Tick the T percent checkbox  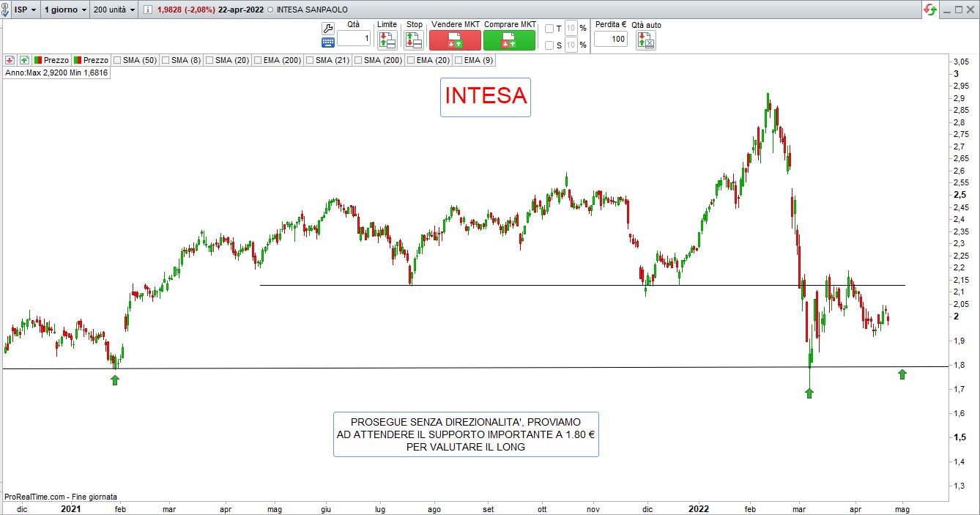point(549,29)
